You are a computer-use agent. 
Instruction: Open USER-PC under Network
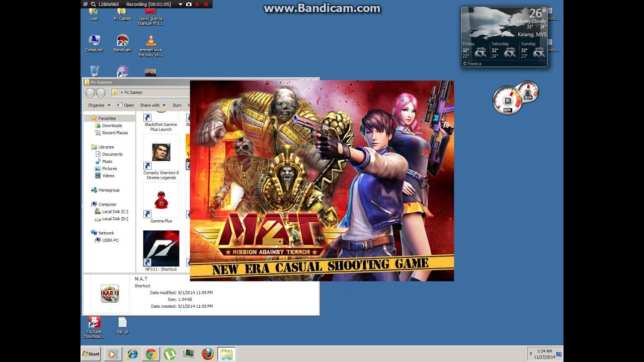[x=107, y=240]
